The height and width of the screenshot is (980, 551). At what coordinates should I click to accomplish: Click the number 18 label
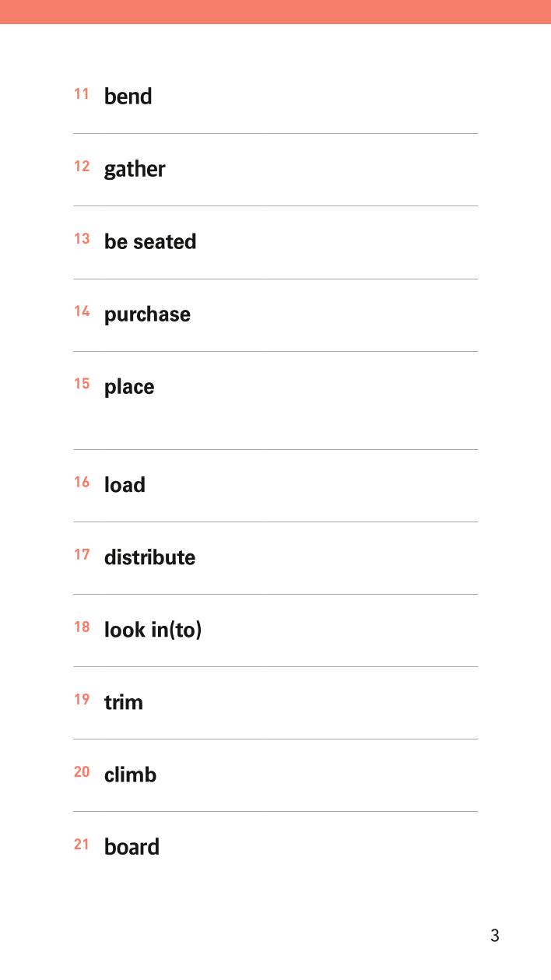82,627
